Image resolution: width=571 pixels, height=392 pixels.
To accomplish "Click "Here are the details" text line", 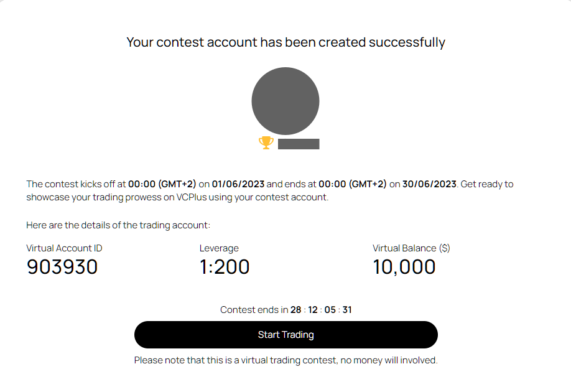I will 118,225.
